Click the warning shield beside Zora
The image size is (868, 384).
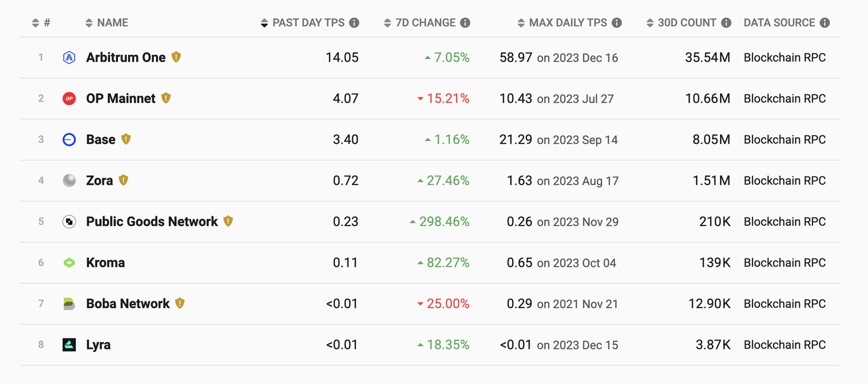pyautogui.click(x=123, y=180)
